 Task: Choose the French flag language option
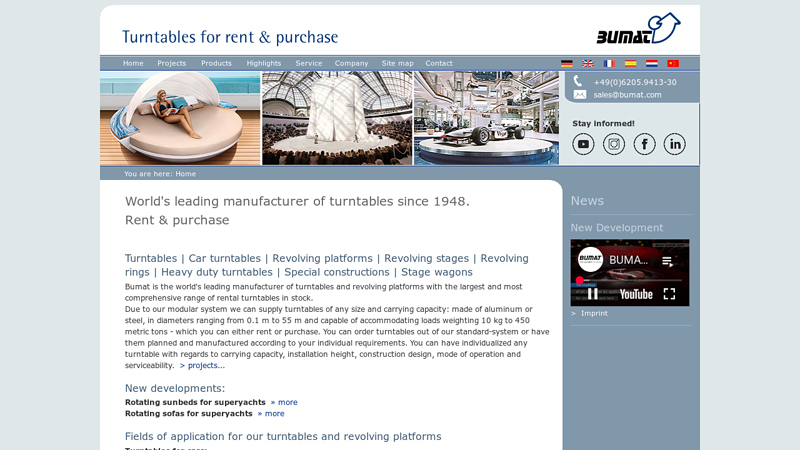609,63
